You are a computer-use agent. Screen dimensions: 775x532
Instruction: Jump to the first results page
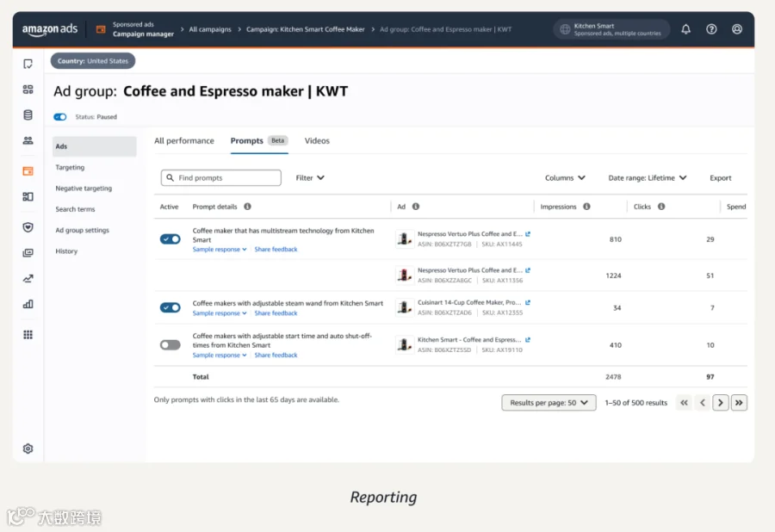tap(684, 403)
